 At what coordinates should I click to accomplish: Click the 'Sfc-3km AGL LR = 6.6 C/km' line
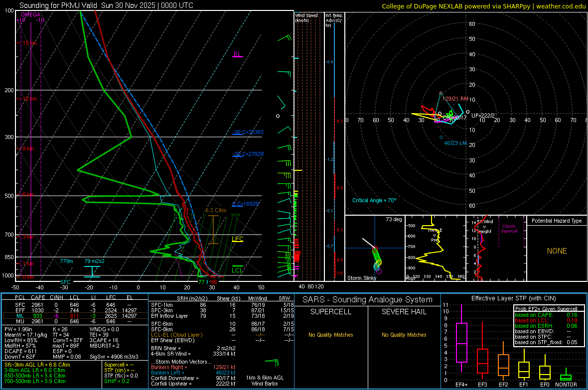37,365
